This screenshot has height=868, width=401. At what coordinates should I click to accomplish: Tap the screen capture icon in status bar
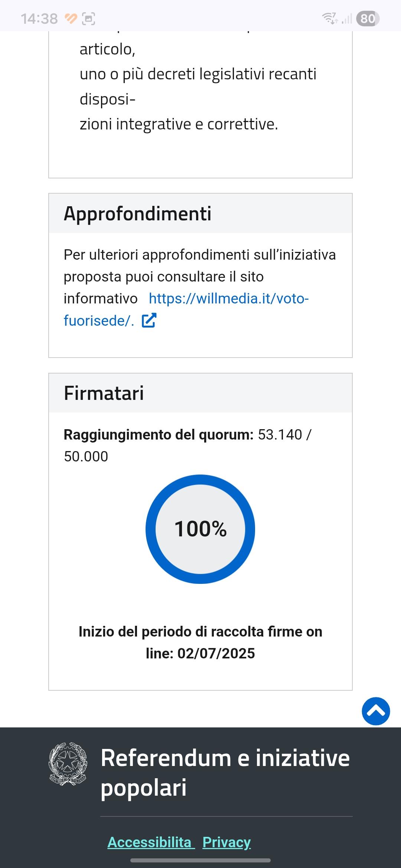[x=88, y=19]
